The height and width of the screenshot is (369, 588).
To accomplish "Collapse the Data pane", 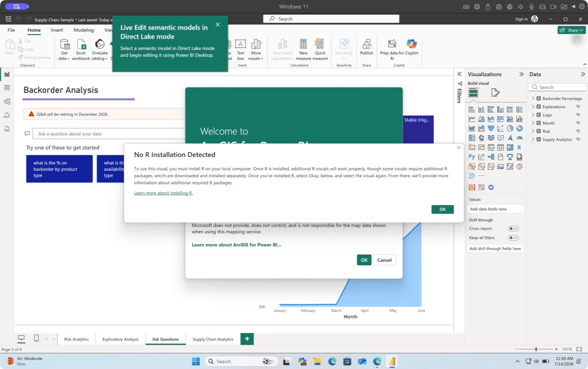I will pos(583,74).
